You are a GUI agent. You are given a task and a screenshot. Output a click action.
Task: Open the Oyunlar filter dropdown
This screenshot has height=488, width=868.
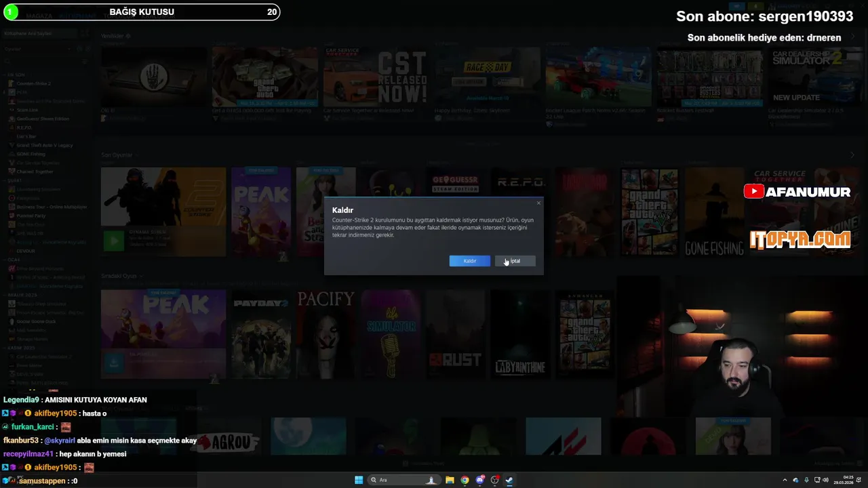(x=37, y=49)
